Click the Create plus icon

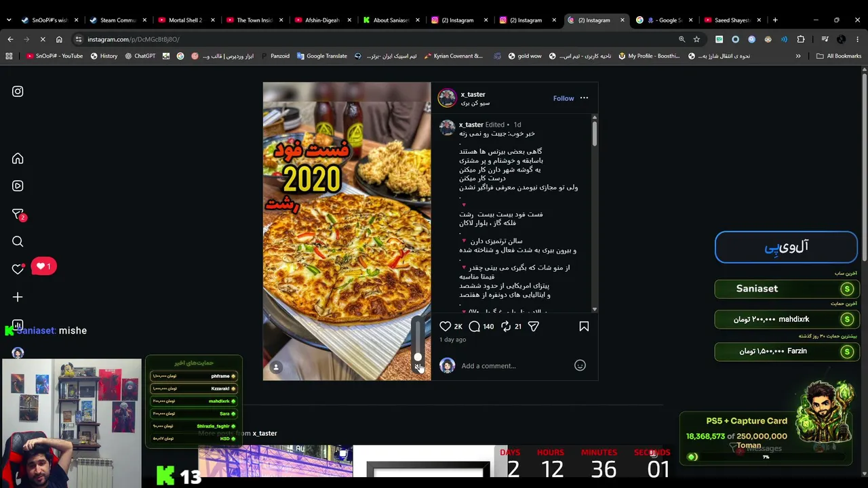pos(18,297)
